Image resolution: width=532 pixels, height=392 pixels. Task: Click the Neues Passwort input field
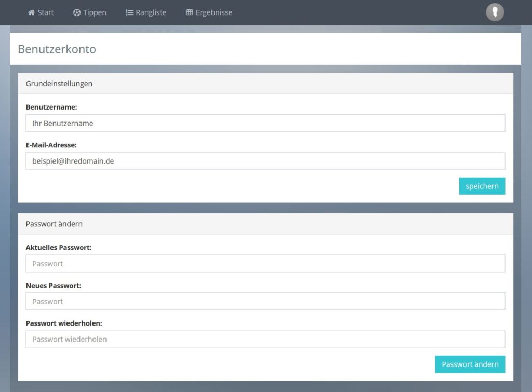(x=265, y=301)
